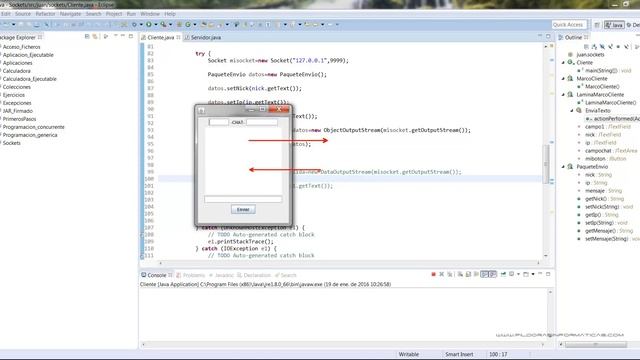This screenshot has height=360, width=640.
Task: Toggle Scroll Lock in the console
Action: click(469, 274)
